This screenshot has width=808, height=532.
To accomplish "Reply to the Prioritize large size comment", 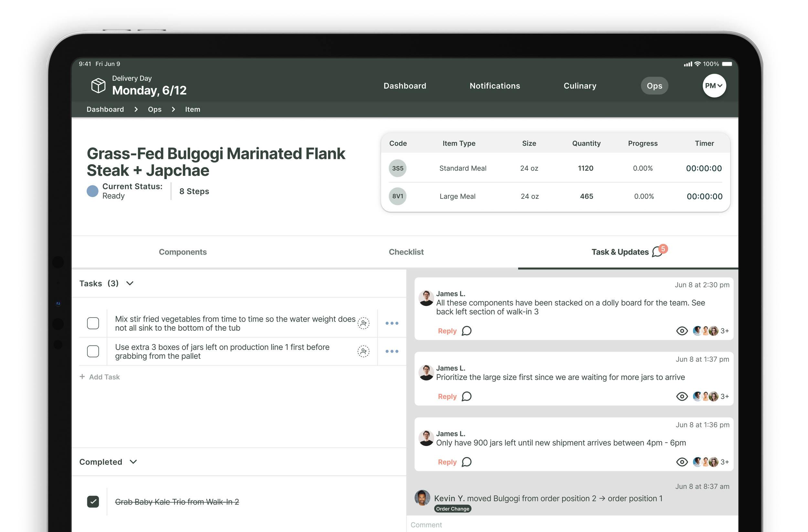I will click(447, 397).
